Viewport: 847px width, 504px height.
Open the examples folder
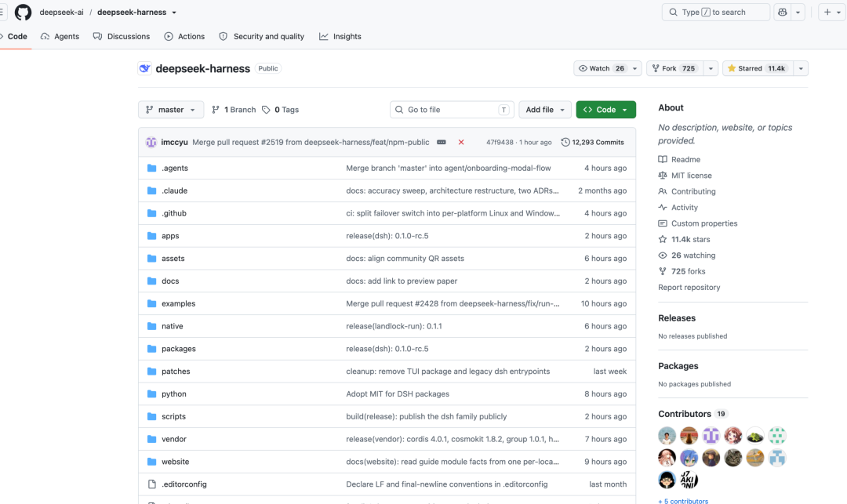pos(178,303)
